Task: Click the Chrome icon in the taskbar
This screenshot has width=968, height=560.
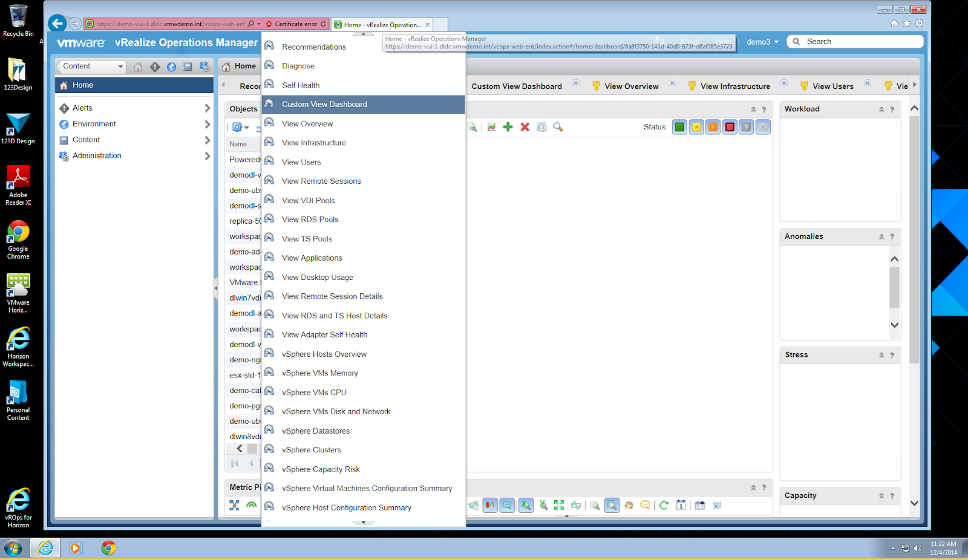Action: [x=108, y=548]
